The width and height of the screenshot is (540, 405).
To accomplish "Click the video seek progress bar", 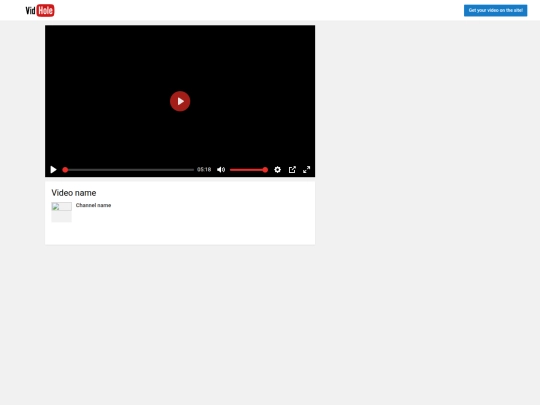I will (x=128, y=170).
